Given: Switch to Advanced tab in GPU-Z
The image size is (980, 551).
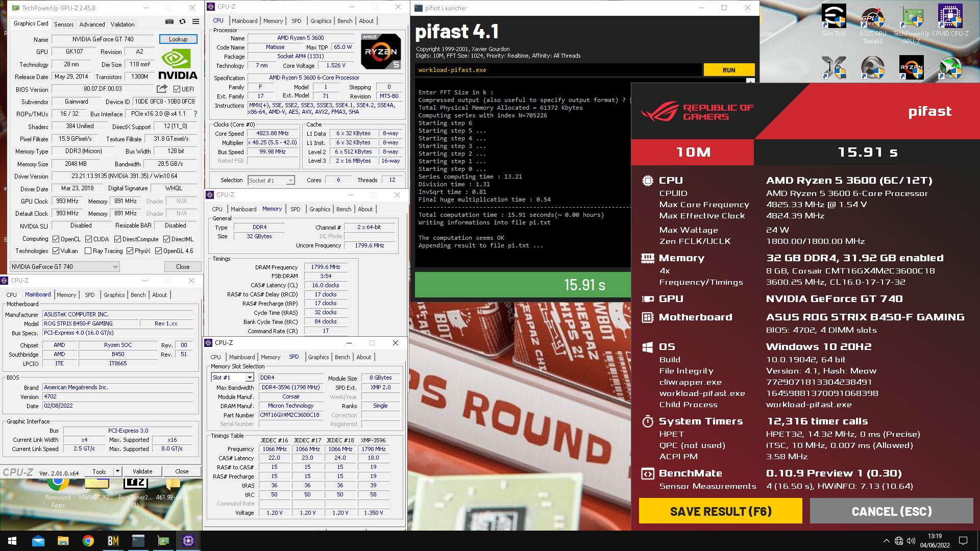Looking at the screenshot, I should [x=92, y=24].
